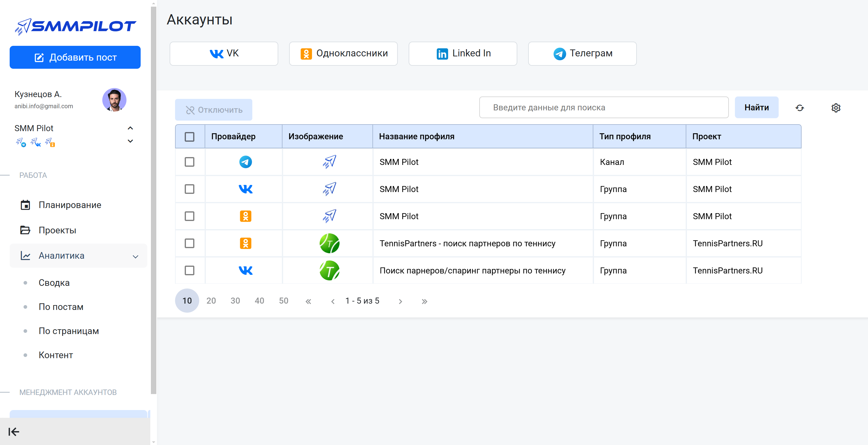This screenshot has height=445, width=868.
Task: Connect a Телеграм account
Action: [582, 54]
